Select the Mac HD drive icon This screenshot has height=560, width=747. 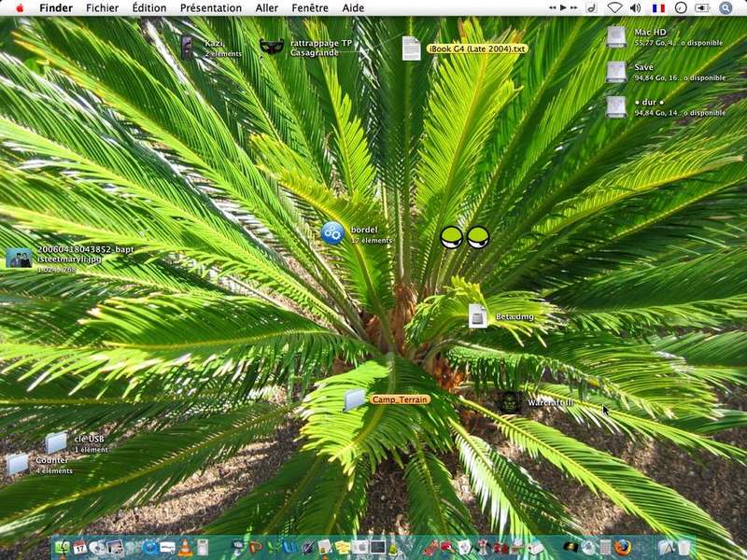tap(616, 36)
